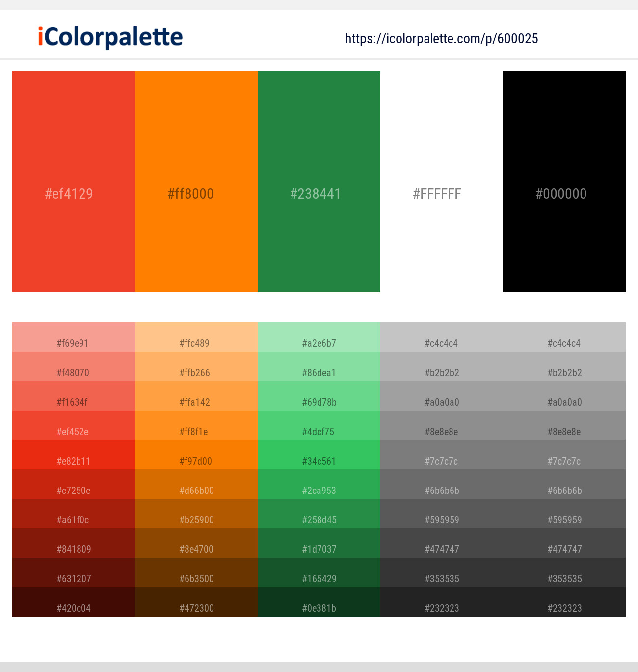Viewport: 638px width, 672px height.
Task: Choose the #34c561 bright green shade
Action: coord(319,455)
